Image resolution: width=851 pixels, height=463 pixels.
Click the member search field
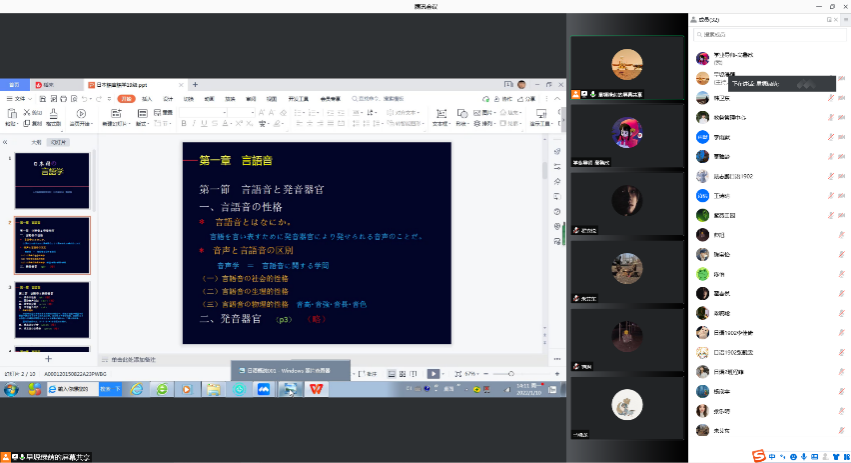(x=765, y=33)
